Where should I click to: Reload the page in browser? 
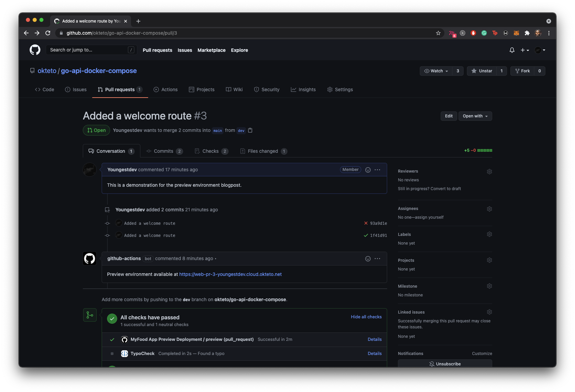(x=48, y=33)
